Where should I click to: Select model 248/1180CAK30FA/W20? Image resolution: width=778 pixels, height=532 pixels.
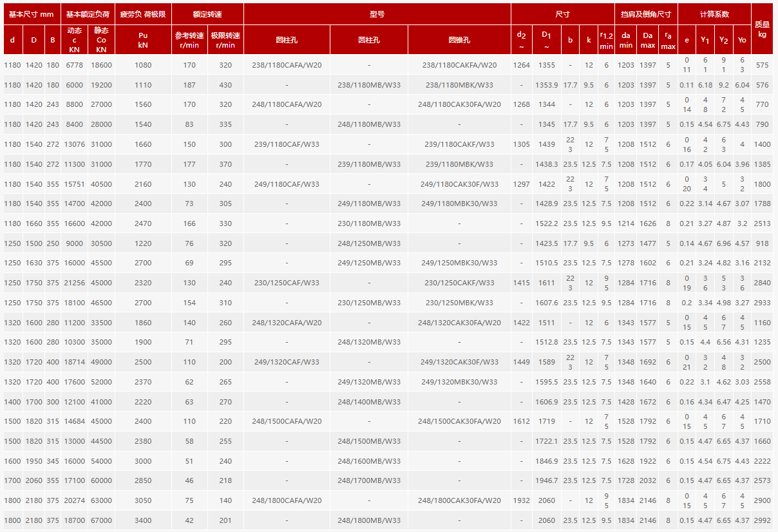click(x=459, y=104)
